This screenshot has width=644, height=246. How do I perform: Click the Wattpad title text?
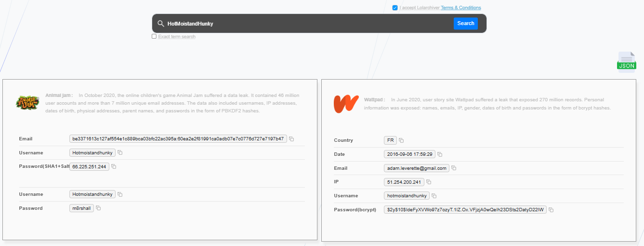tap(375, 99)
